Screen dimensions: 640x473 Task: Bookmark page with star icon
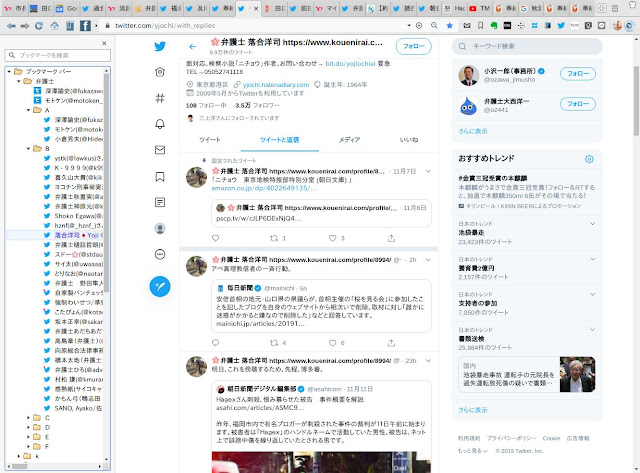(449, 25)
